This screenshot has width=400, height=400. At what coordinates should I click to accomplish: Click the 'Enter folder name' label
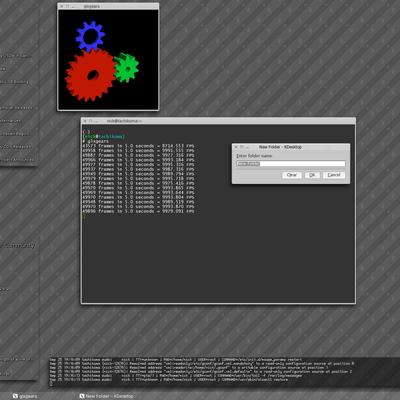pyautogui.click(x=254, y=156)
